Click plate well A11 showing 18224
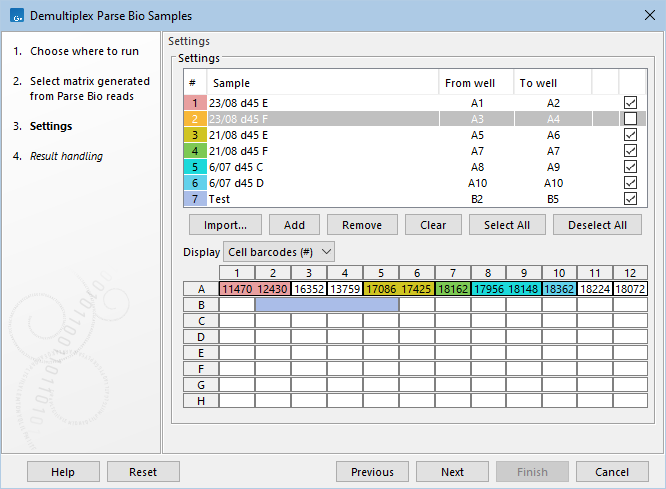The height and width of the screenshot is (489, 666). pyautogui.click(x=595, y=289)
